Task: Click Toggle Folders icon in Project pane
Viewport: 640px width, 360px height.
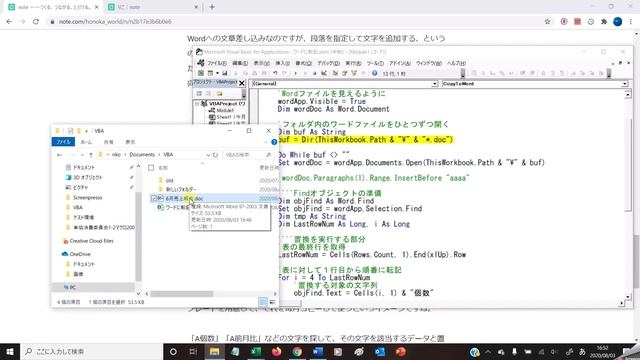Action: (220, 93)
